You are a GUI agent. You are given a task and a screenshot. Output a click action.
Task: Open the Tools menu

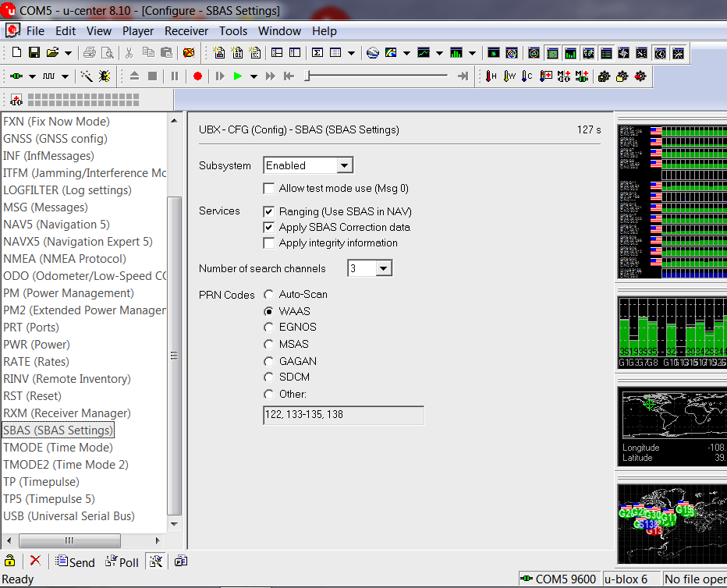tap(233, 31)
